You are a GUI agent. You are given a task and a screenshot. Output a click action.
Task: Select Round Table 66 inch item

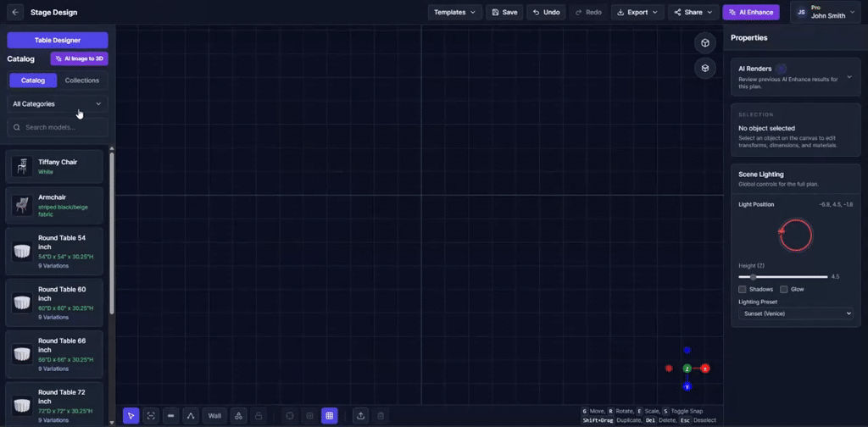[54, 354]
